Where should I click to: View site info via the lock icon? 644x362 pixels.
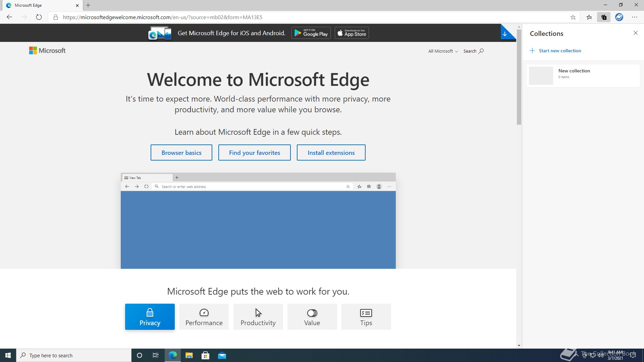coord(56,17)
